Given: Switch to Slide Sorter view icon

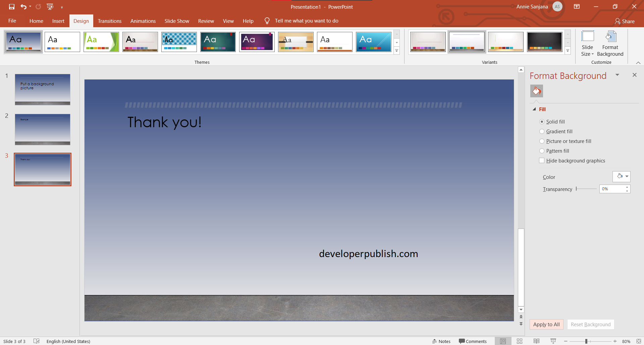Looking at the screenshot, I should pos(520,341).
